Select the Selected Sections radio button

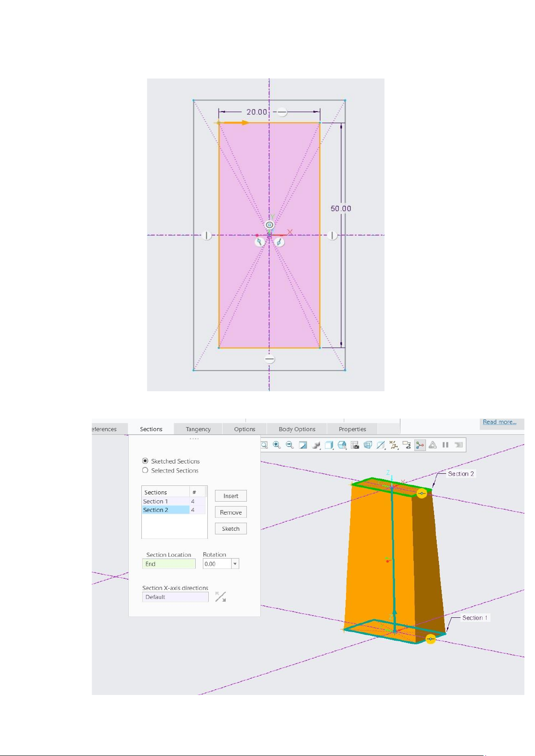point(145,470)
